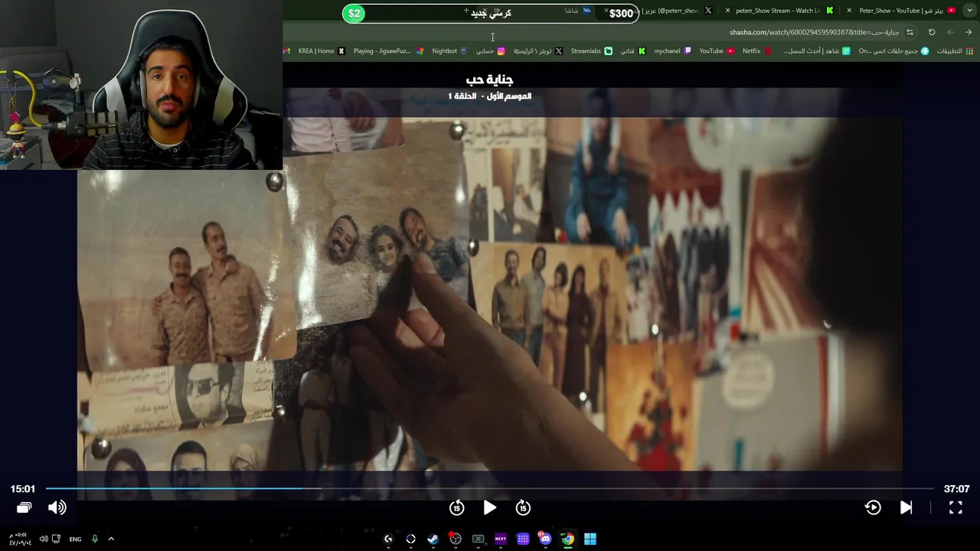Open the Playing - JigsawPuz bookmark
The height and width of the screenshot is (551, 980).
387,51
